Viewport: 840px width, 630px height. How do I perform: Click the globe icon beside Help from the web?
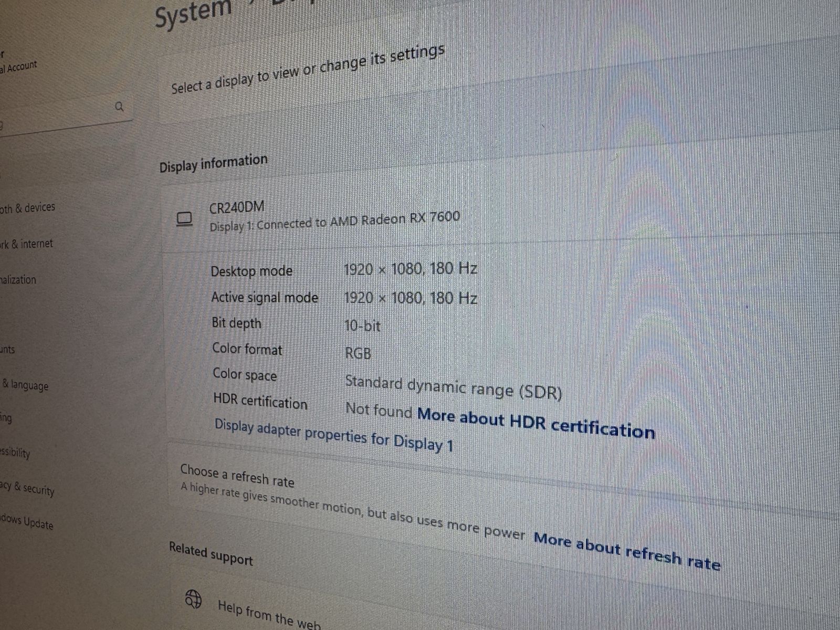tap(194, 598)
